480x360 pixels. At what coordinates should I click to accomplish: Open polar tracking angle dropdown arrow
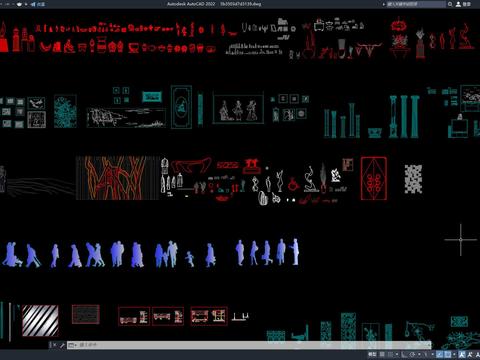click(419, 354)
